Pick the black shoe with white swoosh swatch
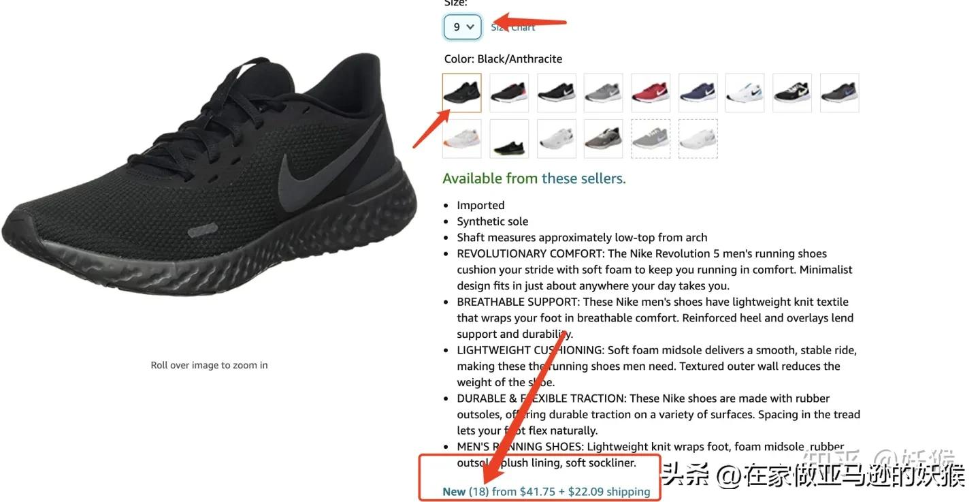This screenshot has width=980, height=502. 556,93
